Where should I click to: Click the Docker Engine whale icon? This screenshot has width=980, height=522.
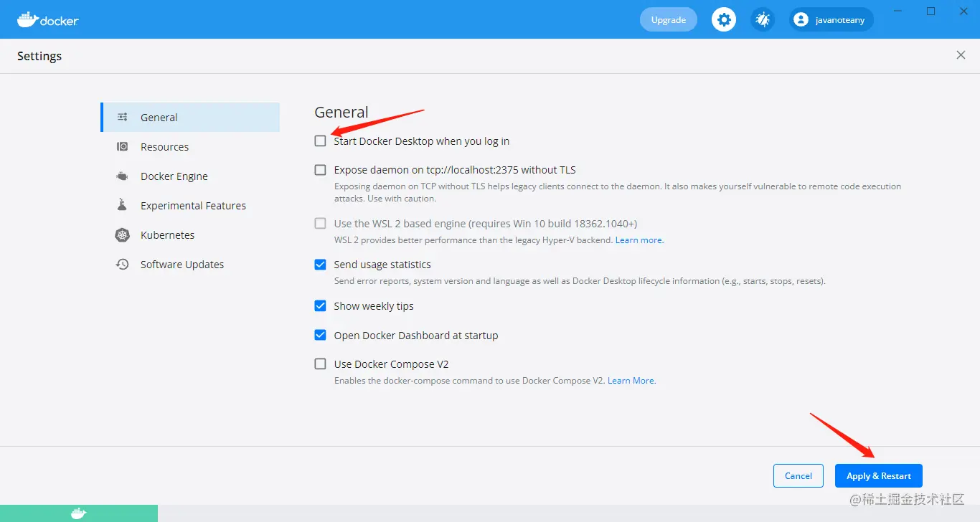point(123,176)
